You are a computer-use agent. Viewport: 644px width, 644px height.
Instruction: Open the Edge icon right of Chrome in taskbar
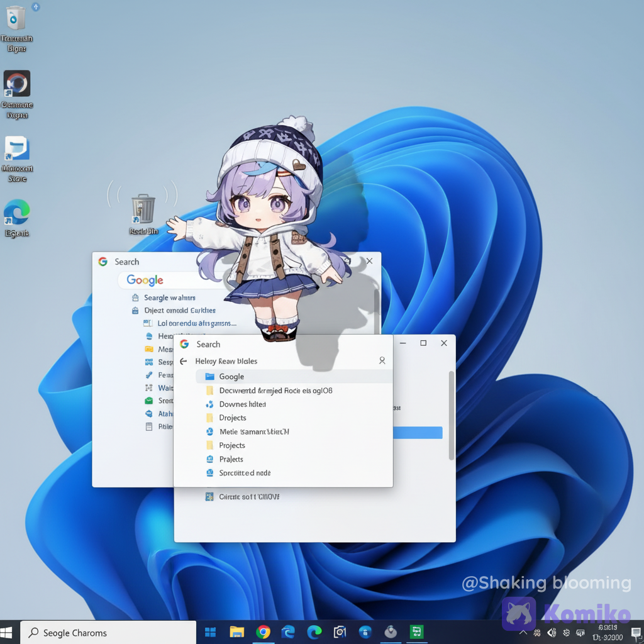(x=288, y=631)
